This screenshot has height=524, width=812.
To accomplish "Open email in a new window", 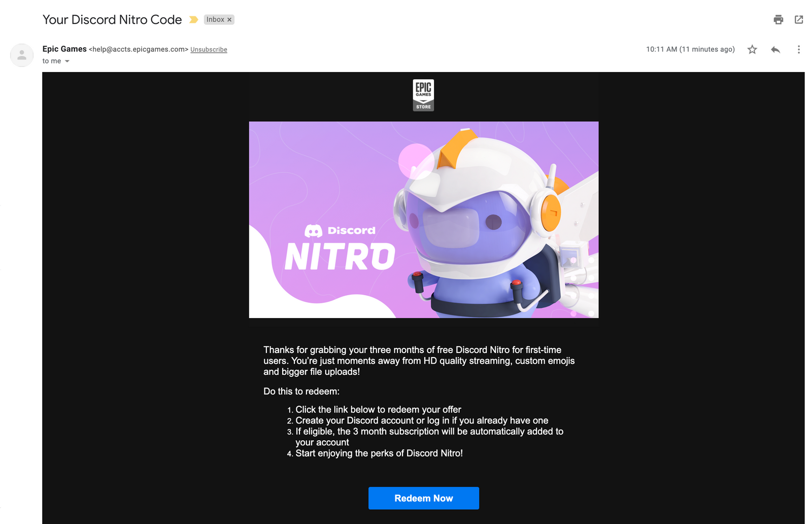I will (799, 19).
